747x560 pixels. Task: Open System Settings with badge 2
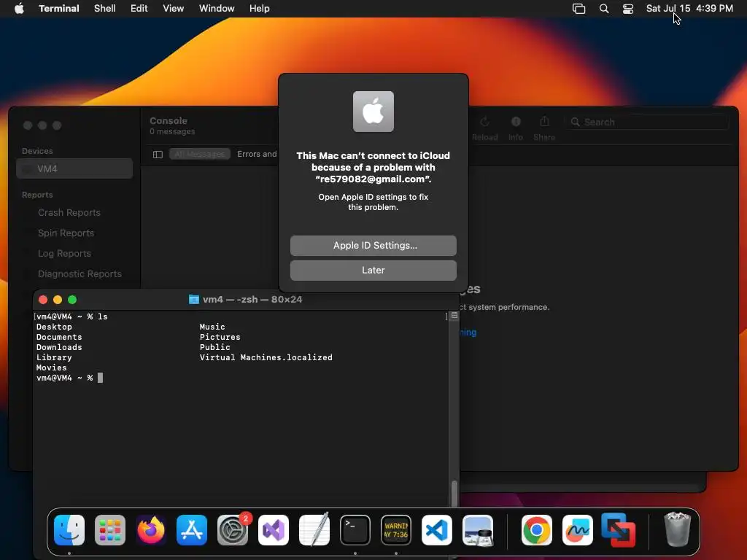coord(233,530)
